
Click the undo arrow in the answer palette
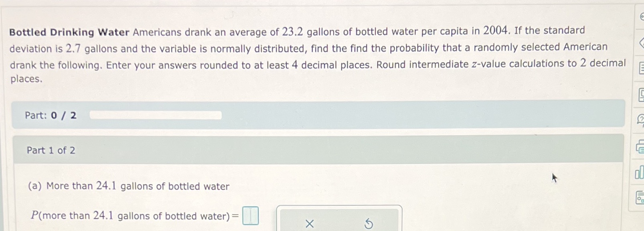(369, 224)
